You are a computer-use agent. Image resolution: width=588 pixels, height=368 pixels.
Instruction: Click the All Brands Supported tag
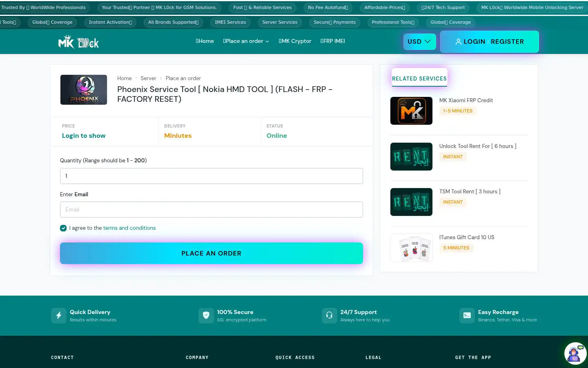(173, 22)
